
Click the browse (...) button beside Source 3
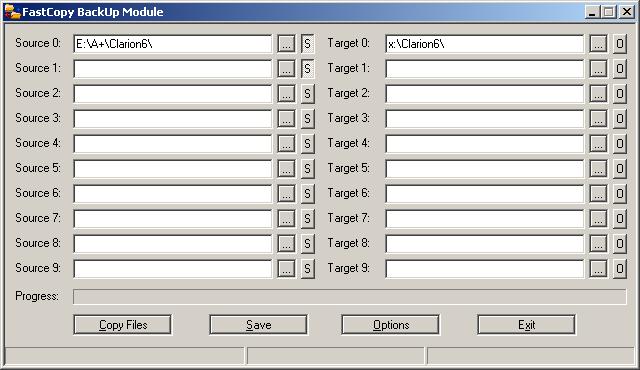pyautogui.click(x=286, y=119)
